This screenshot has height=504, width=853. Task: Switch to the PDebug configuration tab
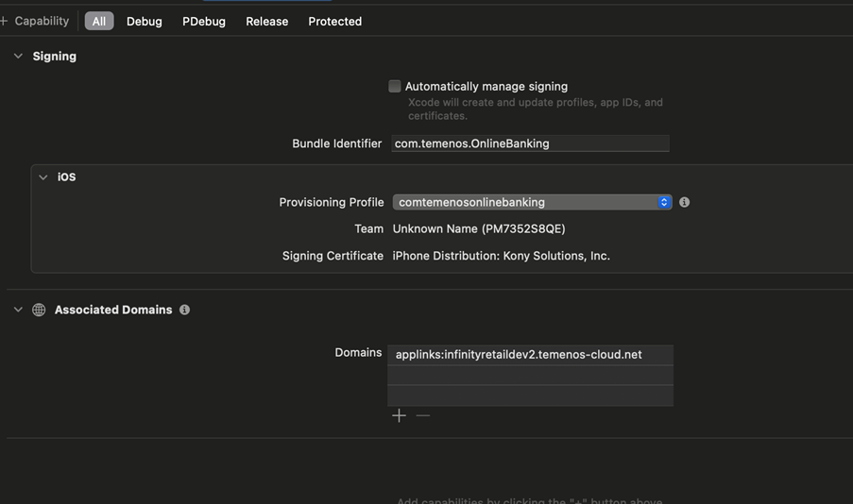[x=203, y=21]
